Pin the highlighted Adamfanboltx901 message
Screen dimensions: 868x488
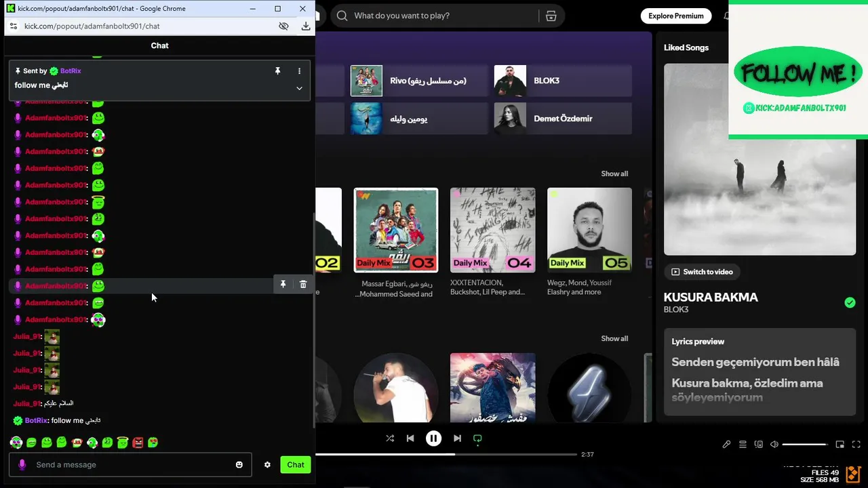[x=283, y=285]
